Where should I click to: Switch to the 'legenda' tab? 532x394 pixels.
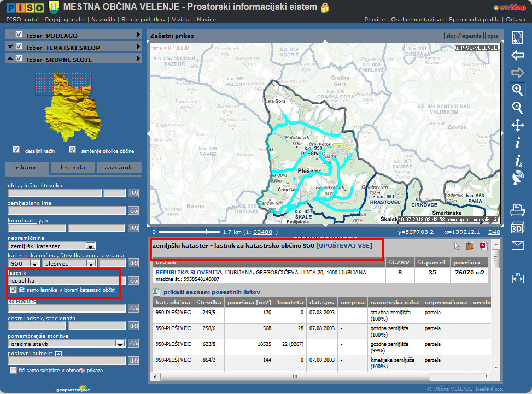tap(73, 168)
